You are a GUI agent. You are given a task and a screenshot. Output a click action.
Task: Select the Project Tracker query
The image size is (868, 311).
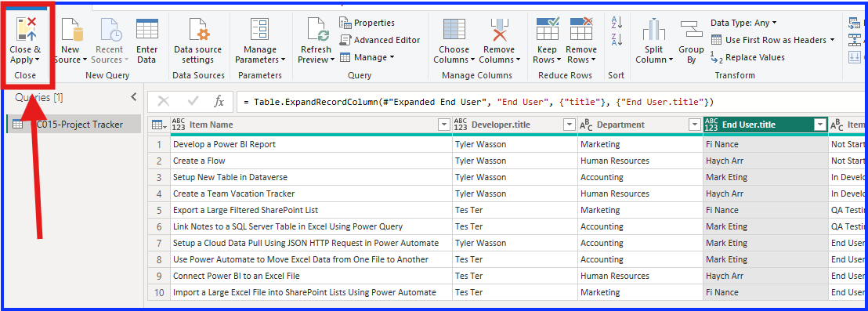point(74,125)
